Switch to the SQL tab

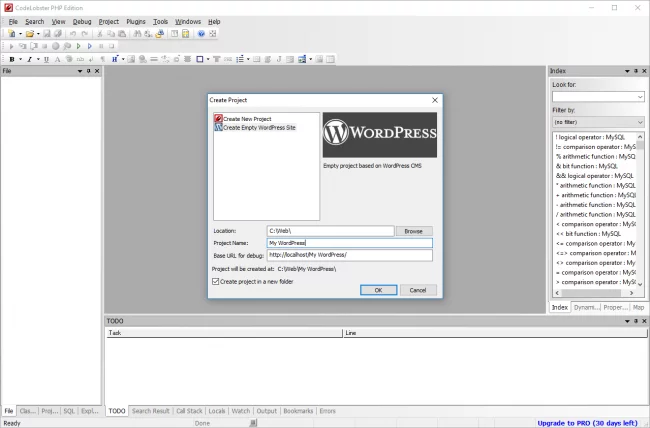[69, 411]
